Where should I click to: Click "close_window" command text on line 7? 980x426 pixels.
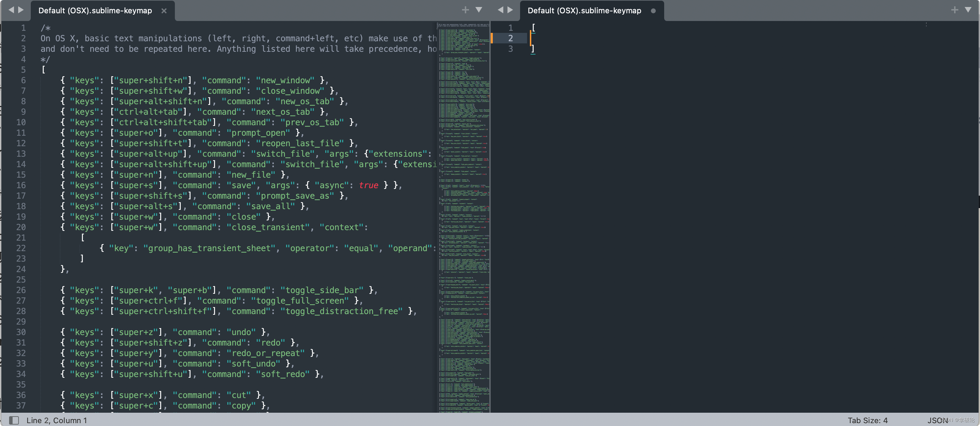click(x=290, y=91)
